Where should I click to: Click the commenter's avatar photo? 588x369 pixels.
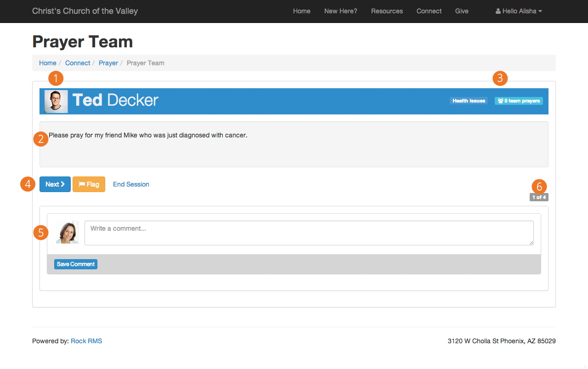point(68,232)
